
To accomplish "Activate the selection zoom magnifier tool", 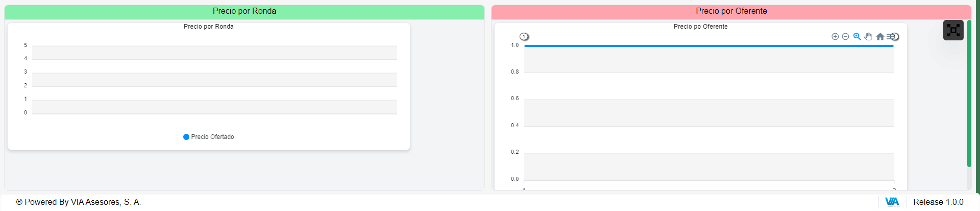I will coord(857,37).
